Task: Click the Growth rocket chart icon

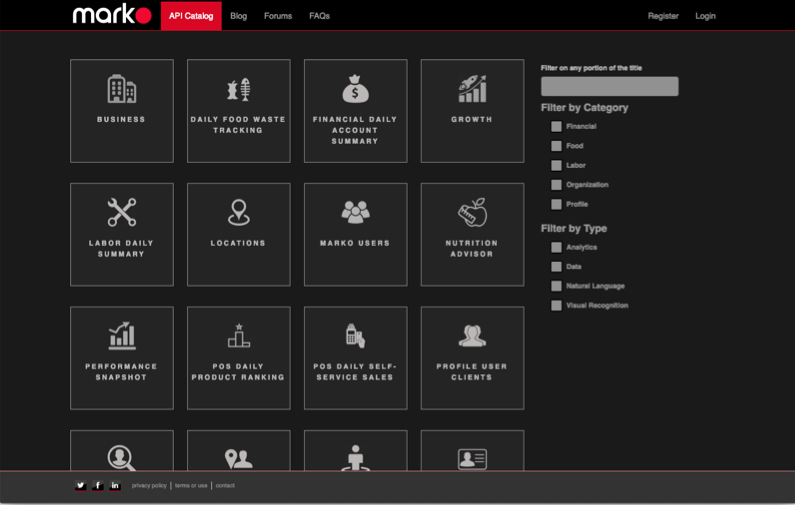Action: pos(472,89)
